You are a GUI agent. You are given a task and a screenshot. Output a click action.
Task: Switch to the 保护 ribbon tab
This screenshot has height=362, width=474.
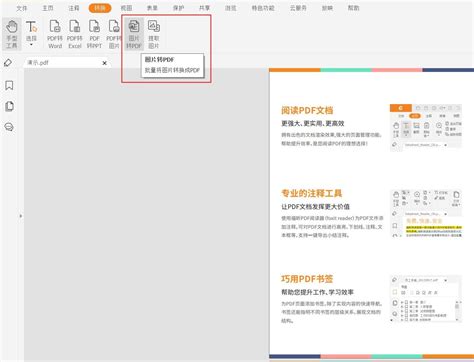click(178, 8)
